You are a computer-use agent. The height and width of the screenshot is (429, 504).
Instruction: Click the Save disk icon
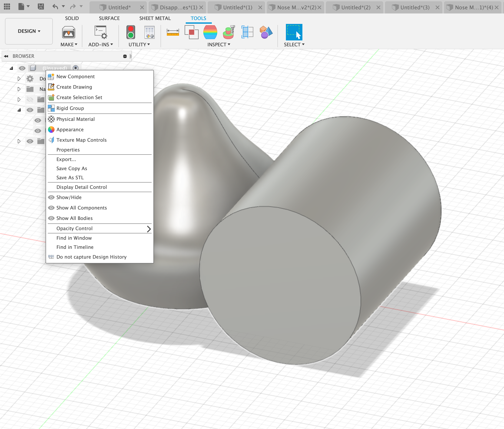tap(41, 7)
